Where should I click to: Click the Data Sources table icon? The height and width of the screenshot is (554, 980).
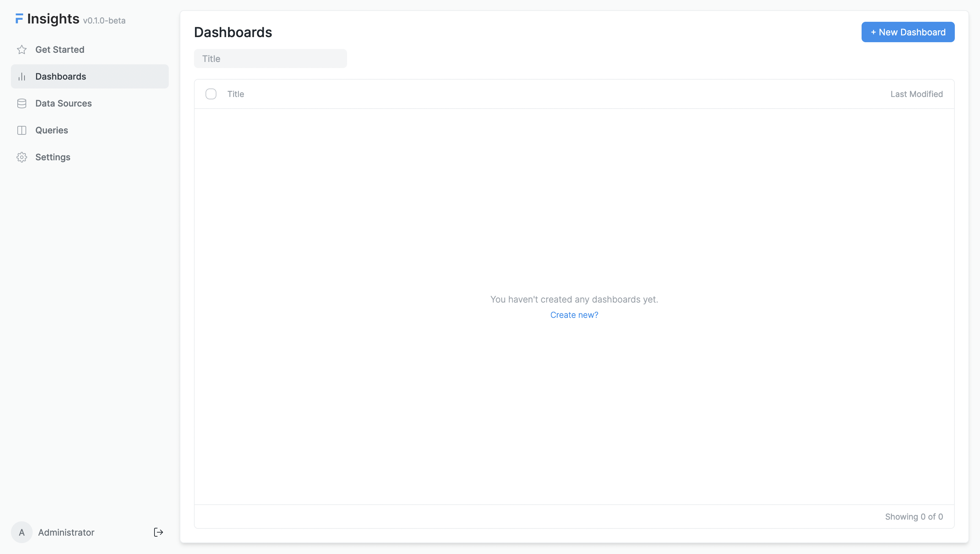(21, 103)
